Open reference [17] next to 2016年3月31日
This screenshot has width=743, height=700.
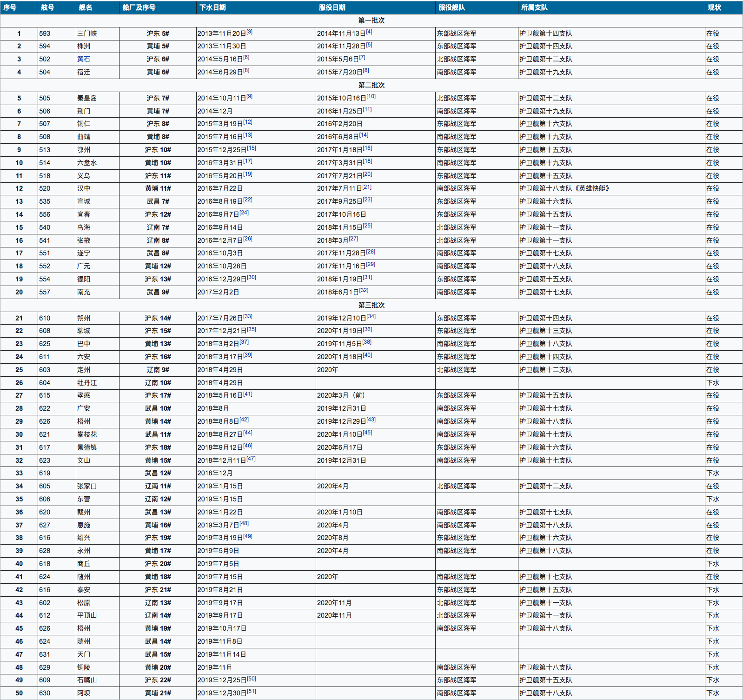247,161
